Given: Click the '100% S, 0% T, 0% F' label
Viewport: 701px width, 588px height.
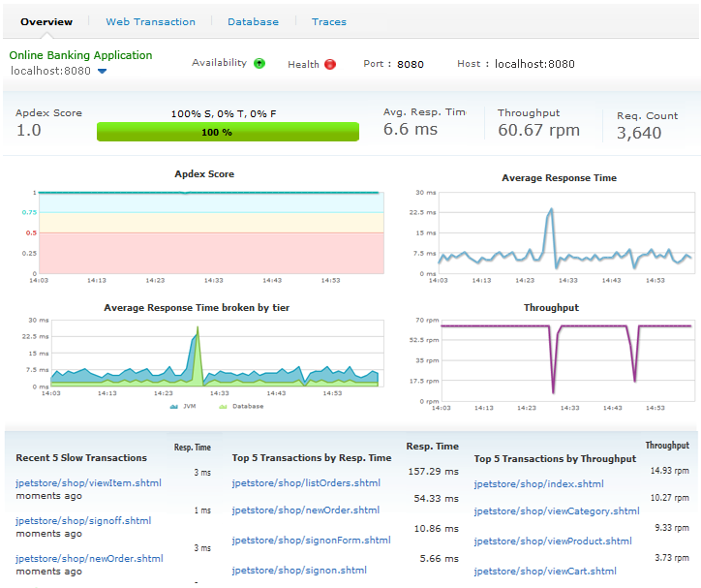Looking at the screenshot, I should coord(224,114).
